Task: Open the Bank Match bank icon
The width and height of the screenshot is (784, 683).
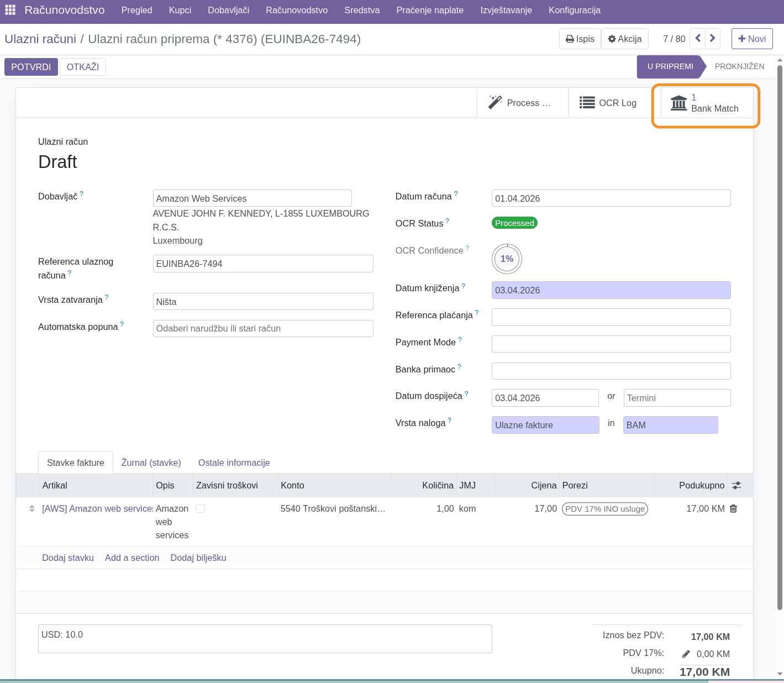Action: (x=678, y=103)
